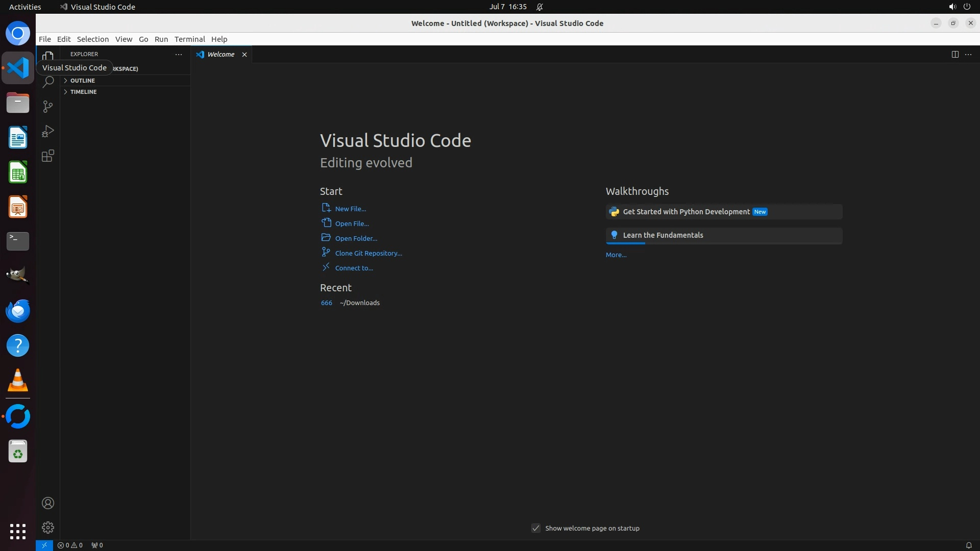Expand the Outline section

pyautogui.click(x=83, y=81)
